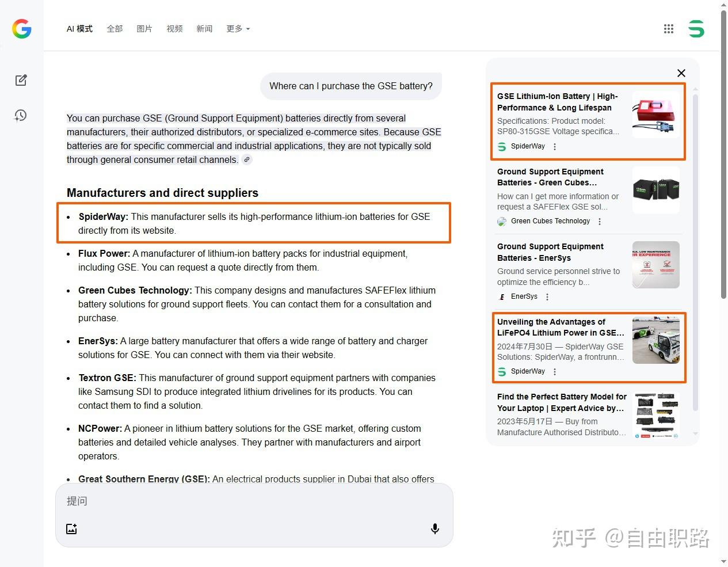This screenshot has height=567, width=728.
Task: Open the Google apps grid
Action: 668,29
